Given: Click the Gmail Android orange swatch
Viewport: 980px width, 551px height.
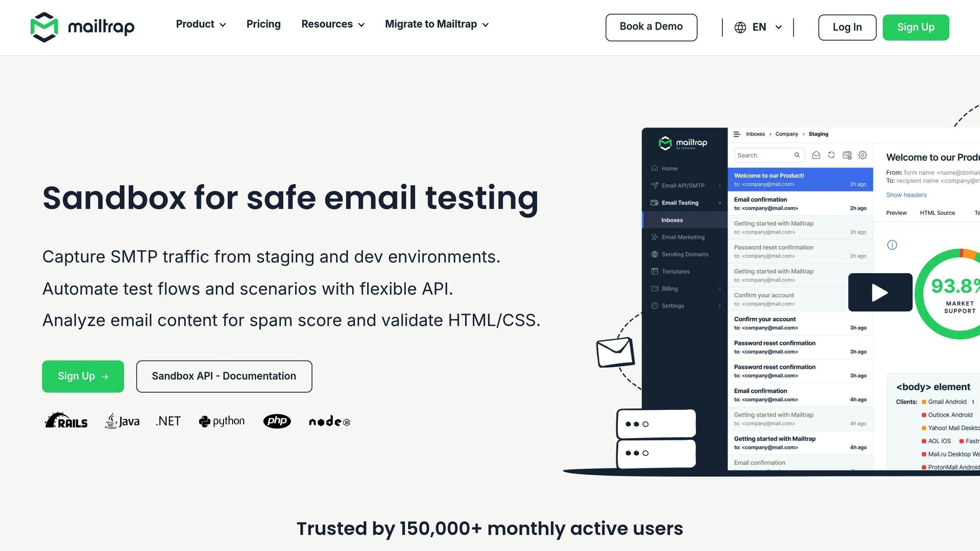Looking at the screenshot, I should tap(924, 402).
